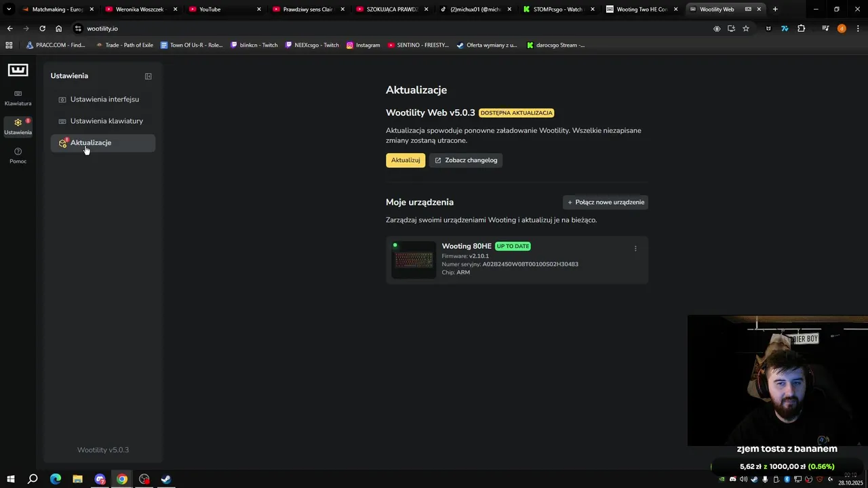
Task: Open the tab search dropdown
Action: pos(9,9)
